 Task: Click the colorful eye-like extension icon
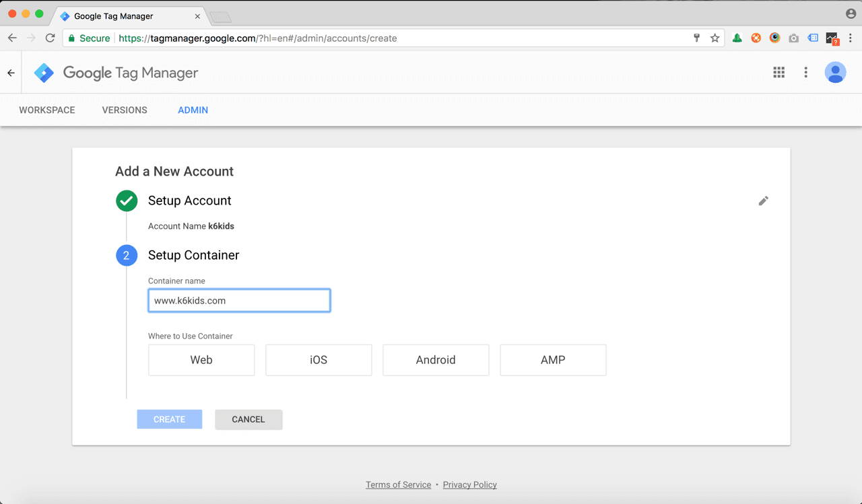[x=775, y=38]
